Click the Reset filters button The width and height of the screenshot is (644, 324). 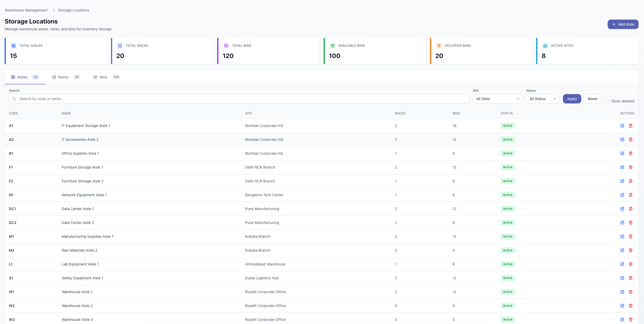coord(592,99)
